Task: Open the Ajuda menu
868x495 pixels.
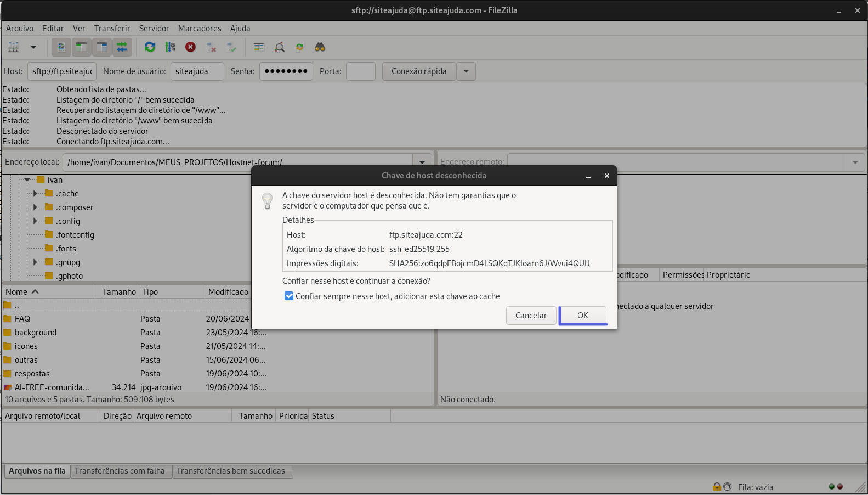Action: (240, 29)
